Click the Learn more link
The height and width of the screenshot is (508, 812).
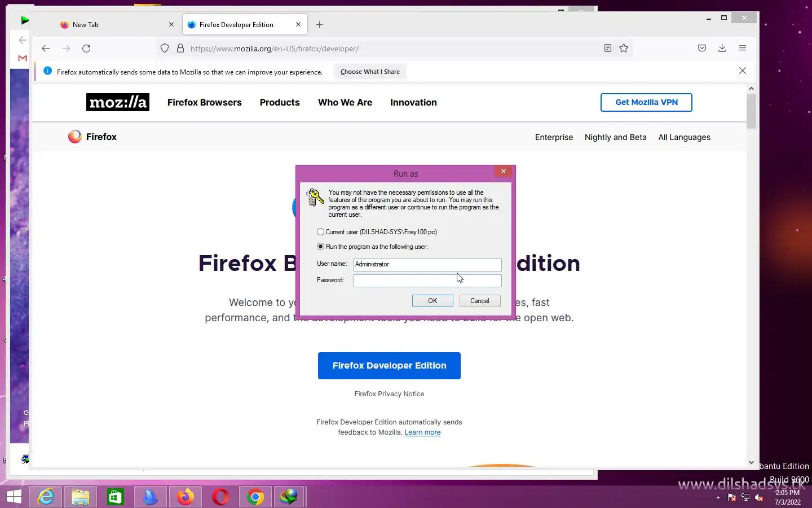click(x=422, y=432)
